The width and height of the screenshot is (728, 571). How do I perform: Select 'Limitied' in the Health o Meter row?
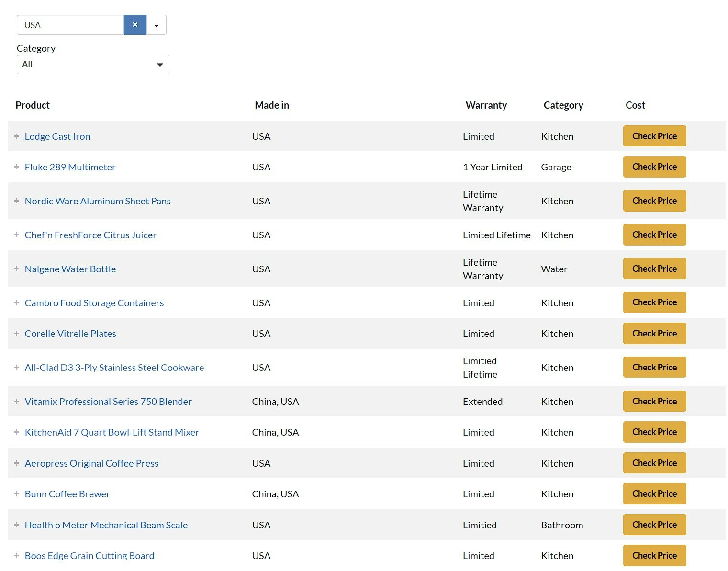click(480, 525)
